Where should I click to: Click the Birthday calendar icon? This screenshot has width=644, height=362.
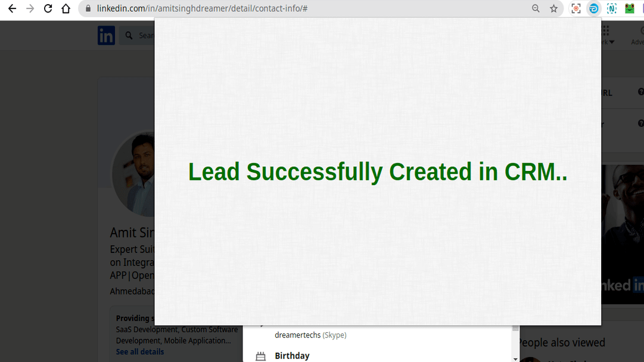click(260, 356)
